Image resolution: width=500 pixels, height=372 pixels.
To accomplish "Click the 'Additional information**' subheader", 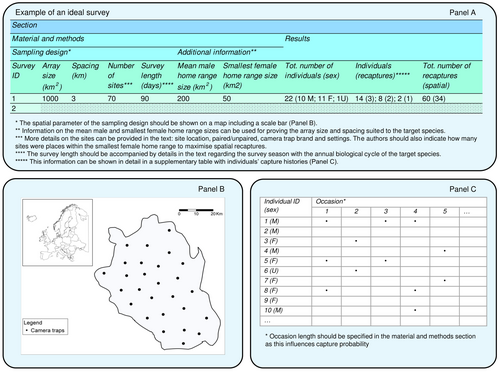I will (217, 52).
